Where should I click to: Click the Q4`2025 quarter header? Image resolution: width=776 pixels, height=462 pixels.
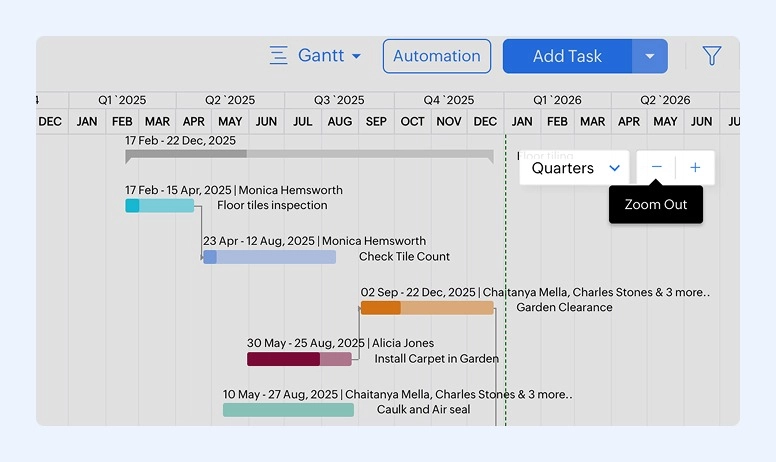pyautogui.click(x=449, y=100)
